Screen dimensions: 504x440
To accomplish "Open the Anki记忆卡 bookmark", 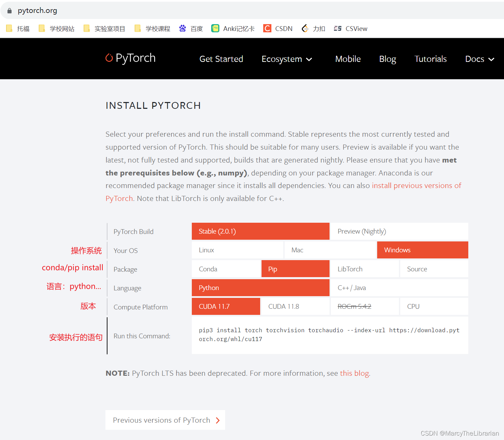I will [233, 29].
